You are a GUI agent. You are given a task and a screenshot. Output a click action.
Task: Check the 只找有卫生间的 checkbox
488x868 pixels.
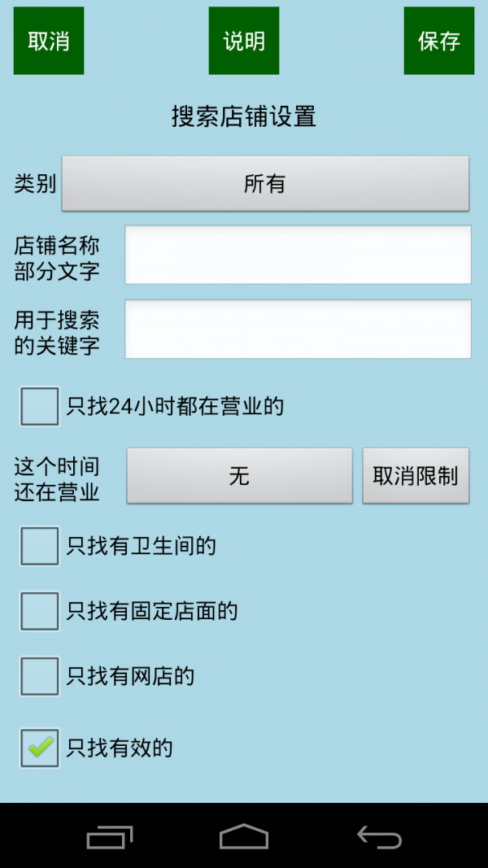(40, 546)
